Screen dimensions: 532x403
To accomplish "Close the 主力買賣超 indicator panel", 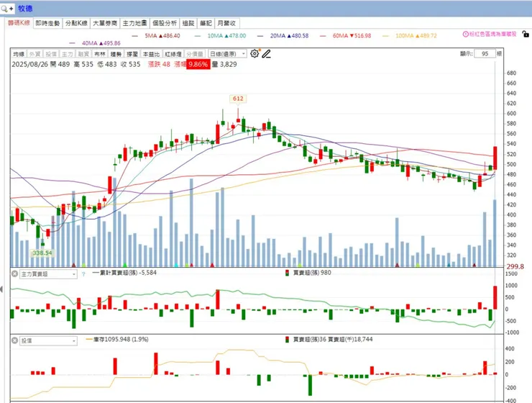I will [x=14, y=273].
